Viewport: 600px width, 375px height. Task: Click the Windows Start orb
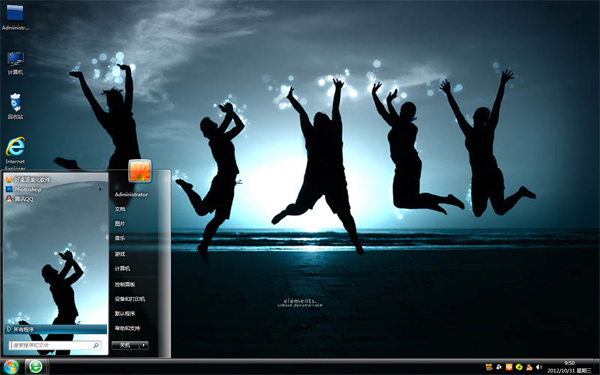tap(11, 367)
